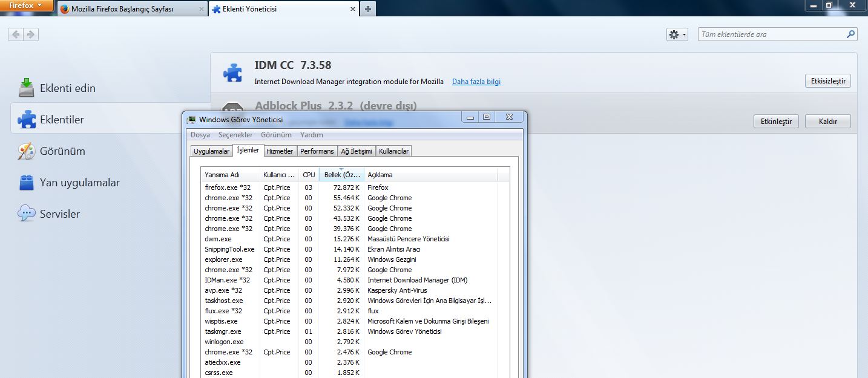The height and width of the screenshot is (378, 868).
Task: Click Etkisizleştir button for IDM CC
Action: (828, 81)
